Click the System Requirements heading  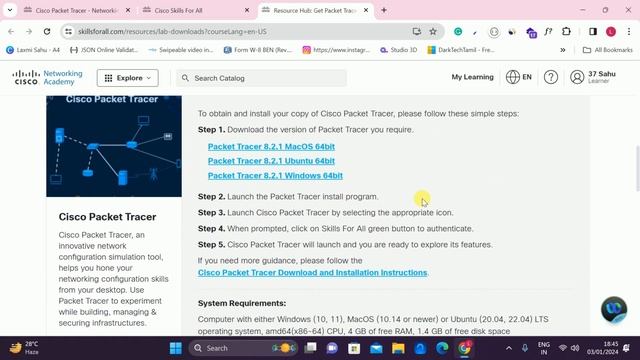click(242, 303)
